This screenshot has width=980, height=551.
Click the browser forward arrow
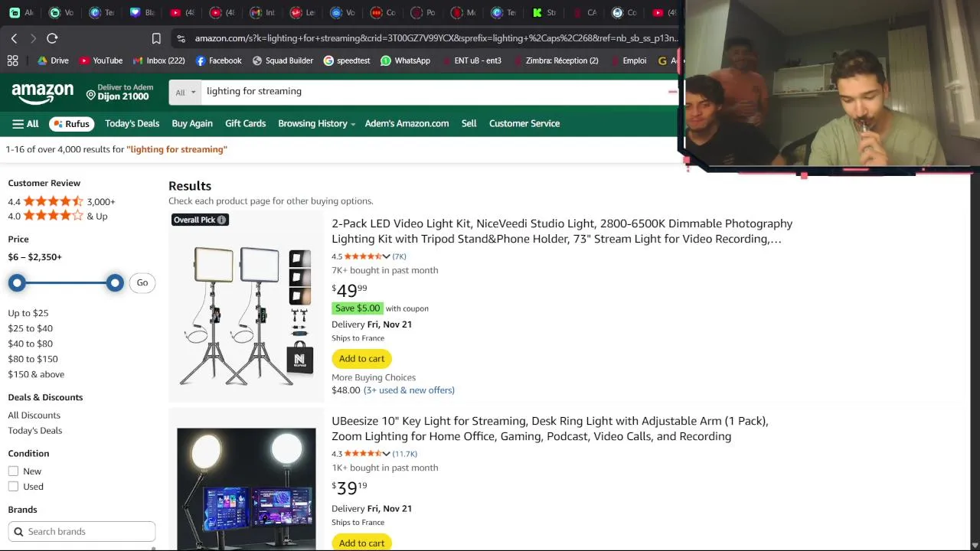pyautogui.click(x=33, y=38)
